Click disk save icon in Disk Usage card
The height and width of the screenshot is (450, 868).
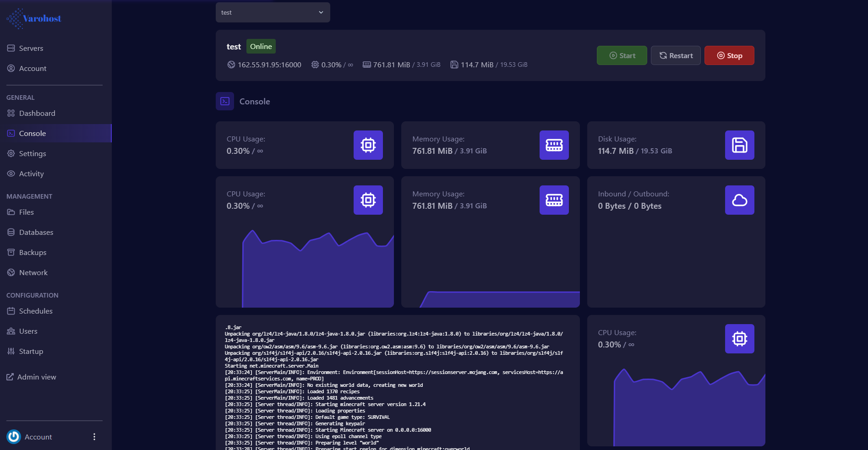740,145
